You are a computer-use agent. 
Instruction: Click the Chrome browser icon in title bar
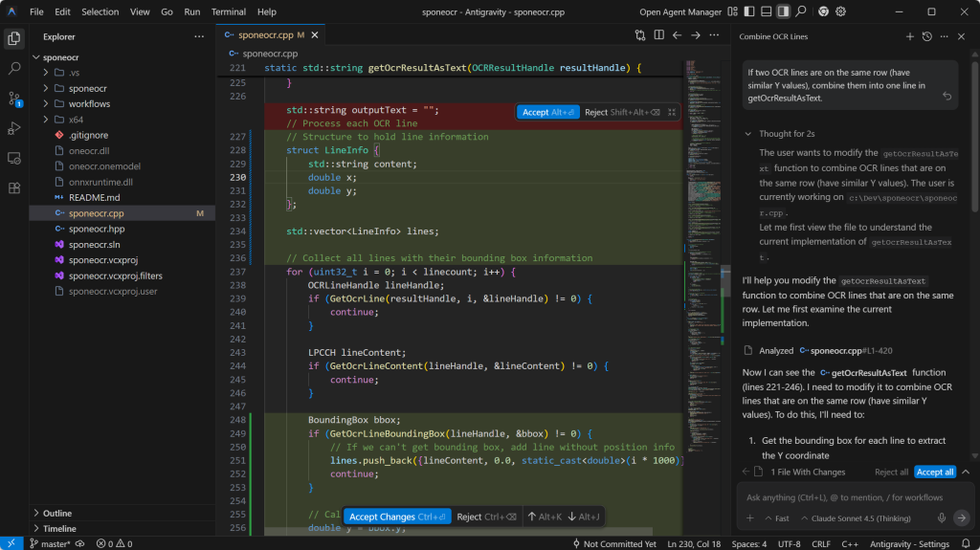[824, 11]
